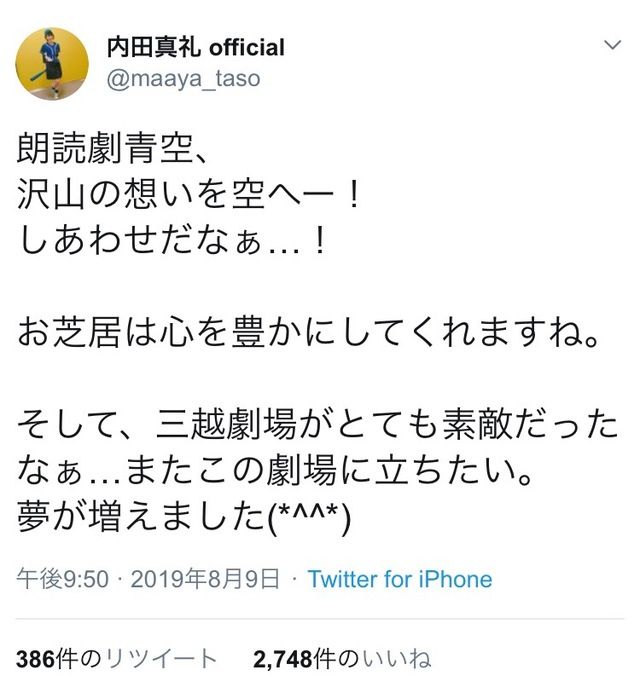Screen dimensions: 640x693
Task: Open the round profile avatar photo
Action: point(52,64)
